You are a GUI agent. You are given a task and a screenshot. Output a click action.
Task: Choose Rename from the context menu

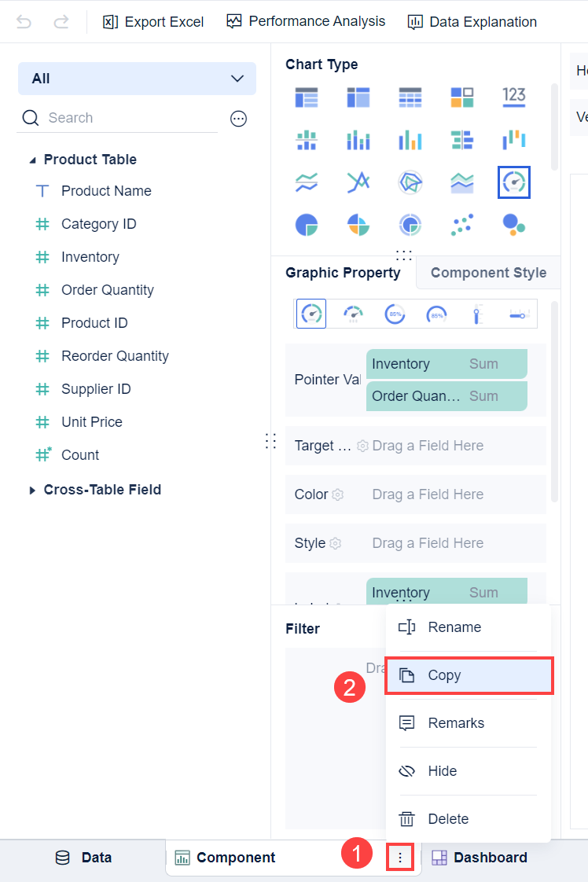[454, 627]
